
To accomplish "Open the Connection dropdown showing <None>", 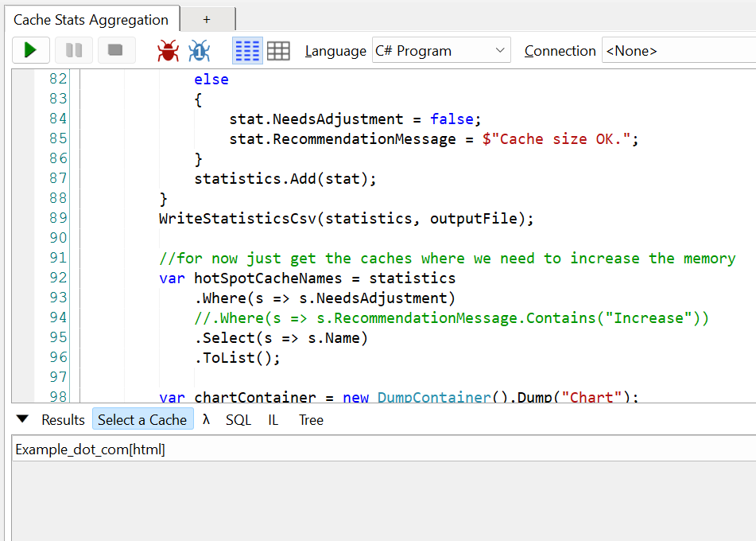I will (679, 50).
